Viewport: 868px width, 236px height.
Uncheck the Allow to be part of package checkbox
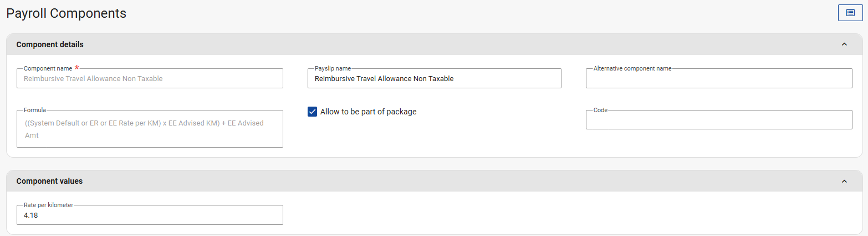[x=312, y=112]
